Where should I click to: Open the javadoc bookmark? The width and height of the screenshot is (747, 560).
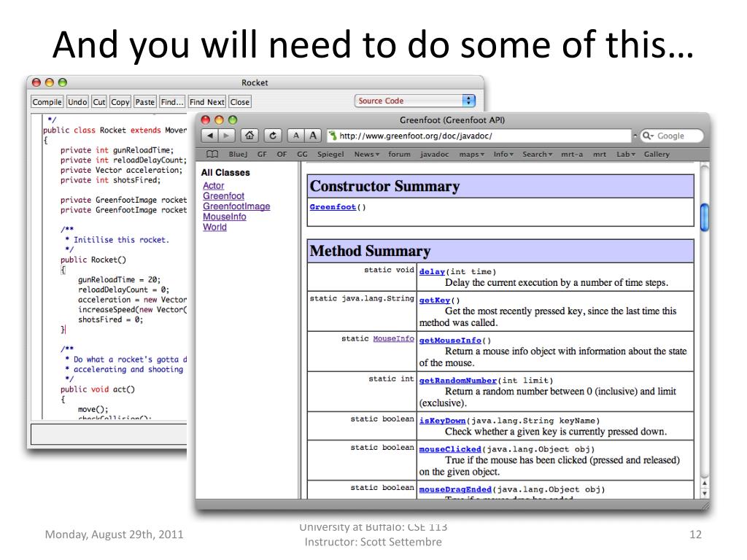point(435,155)
